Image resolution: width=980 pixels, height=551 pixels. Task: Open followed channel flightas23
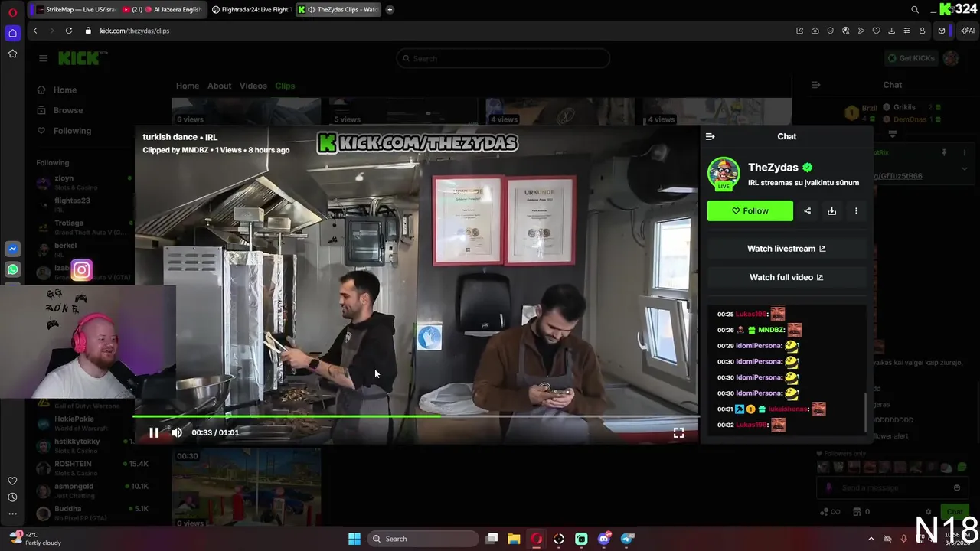83,204
